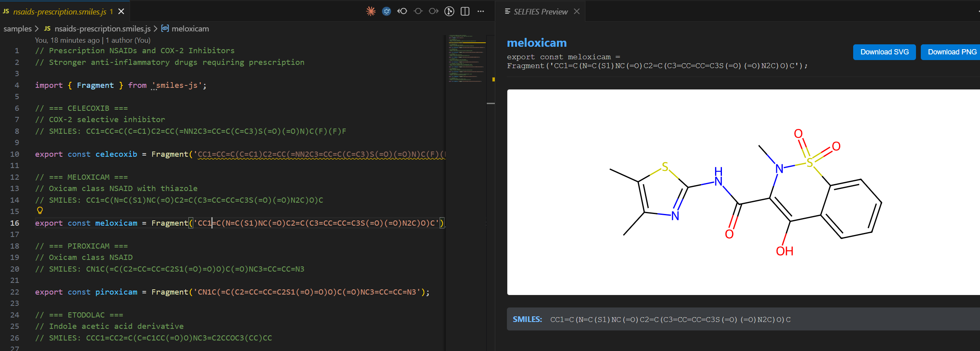Download the molecule as PNG
980x351 pixels.
951,52
